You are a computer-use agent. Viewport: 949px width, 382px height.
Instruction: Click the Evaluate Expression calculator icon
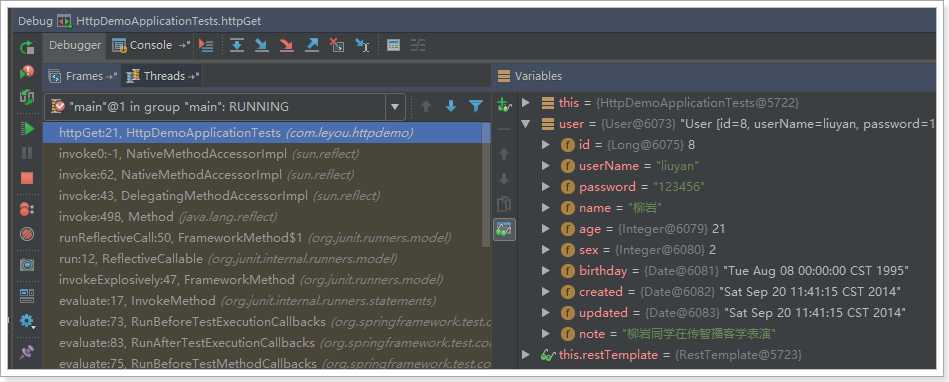point(393,45)
